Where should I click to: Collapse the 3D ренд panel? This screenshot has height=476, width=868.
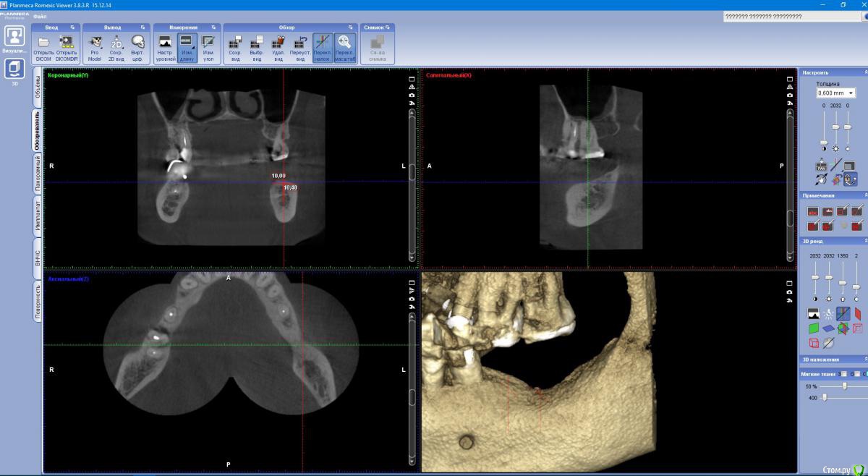click(864, 241)
